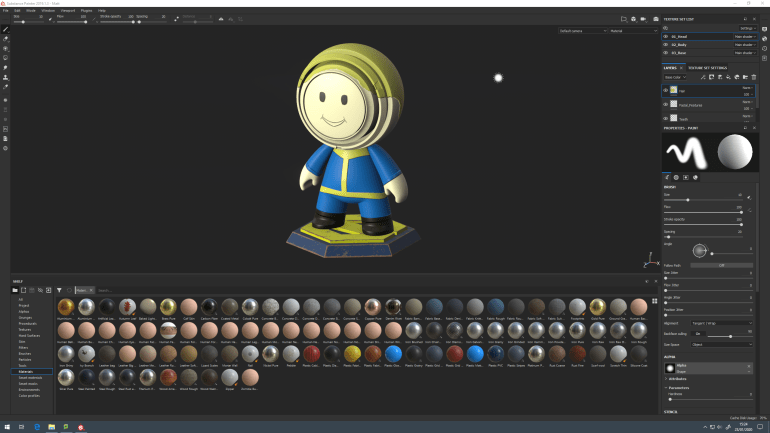Open the Plugins menu
The image size is (770, 433).
pos(86,10)
